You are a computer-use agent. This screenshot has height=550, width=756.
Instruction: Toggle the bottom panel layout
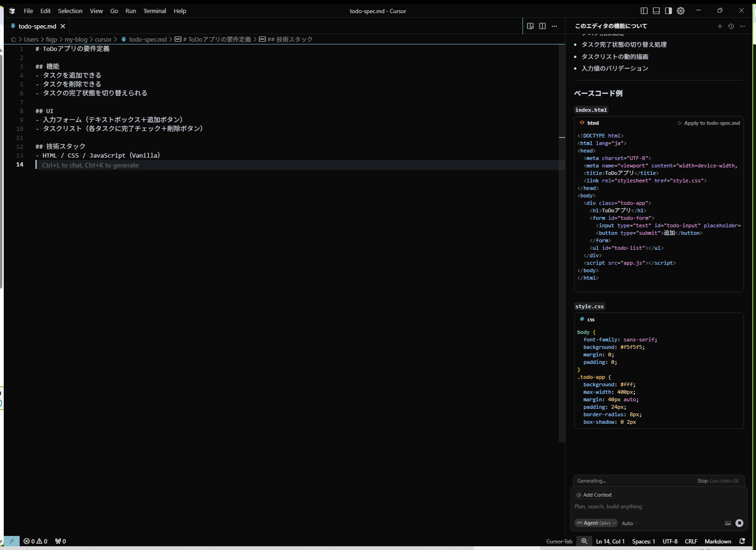coord(656,11)
